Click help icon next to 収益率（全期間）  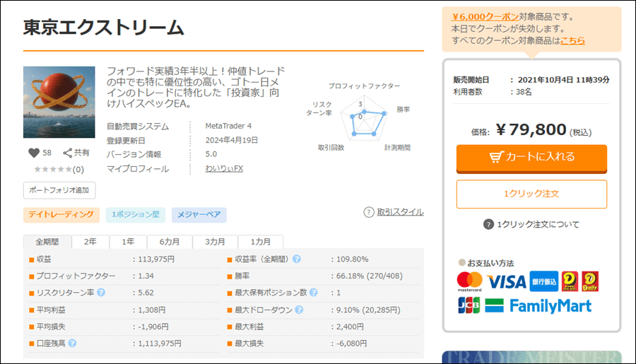(297, 259)
